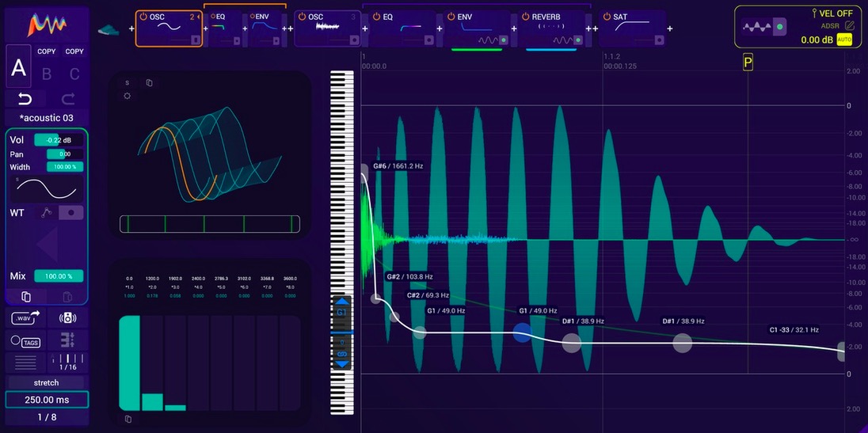Adjust the Mix slider

[59, 276]
